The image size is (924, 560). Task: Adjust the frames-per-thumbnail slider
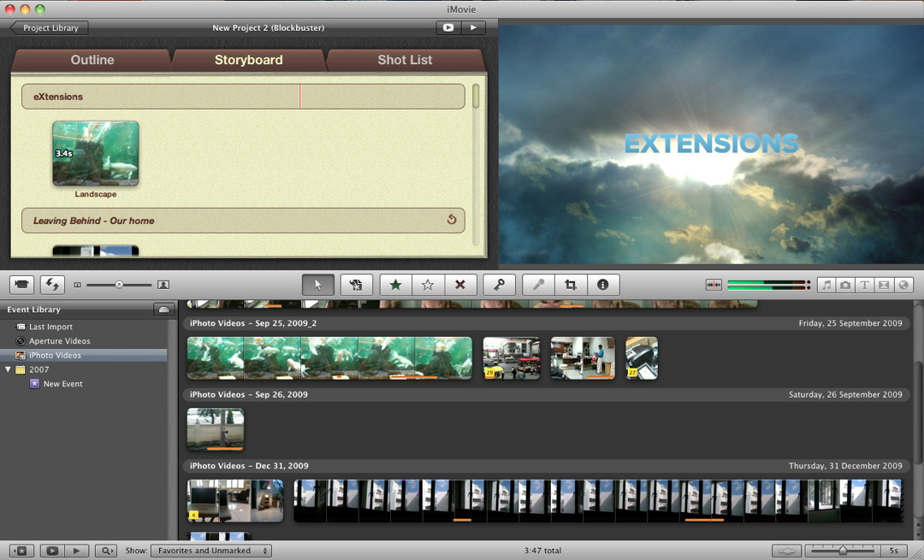point(842,551)
